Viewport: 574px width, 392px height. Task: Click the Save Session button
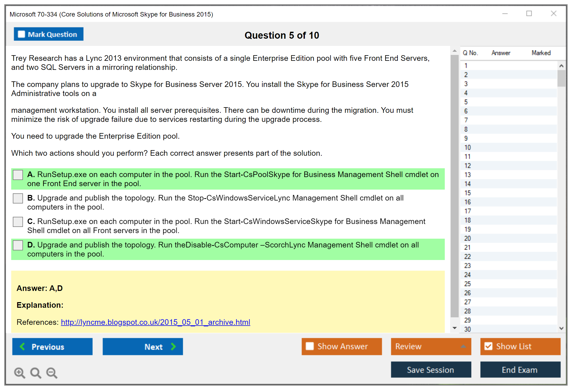click(431, 370)
